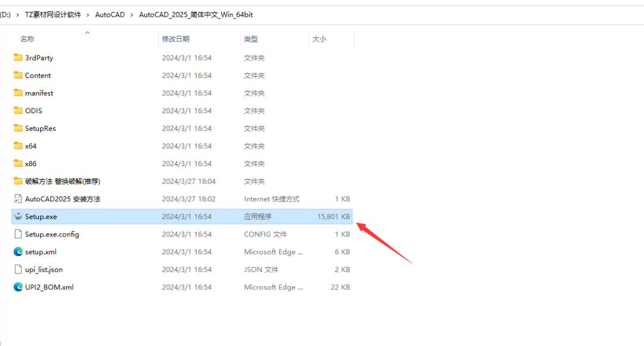Click the 15,801 KB size of Setup.exe

click(x=333, y=216)
